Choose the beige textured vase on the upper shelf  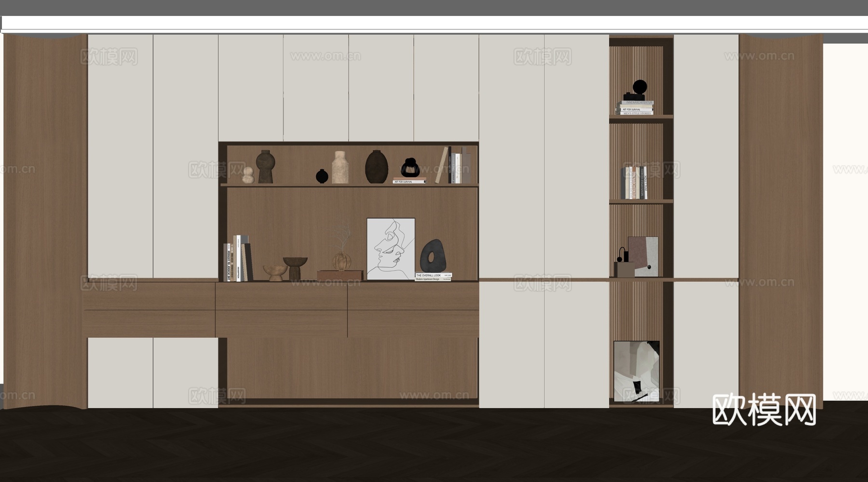point(340,167)
